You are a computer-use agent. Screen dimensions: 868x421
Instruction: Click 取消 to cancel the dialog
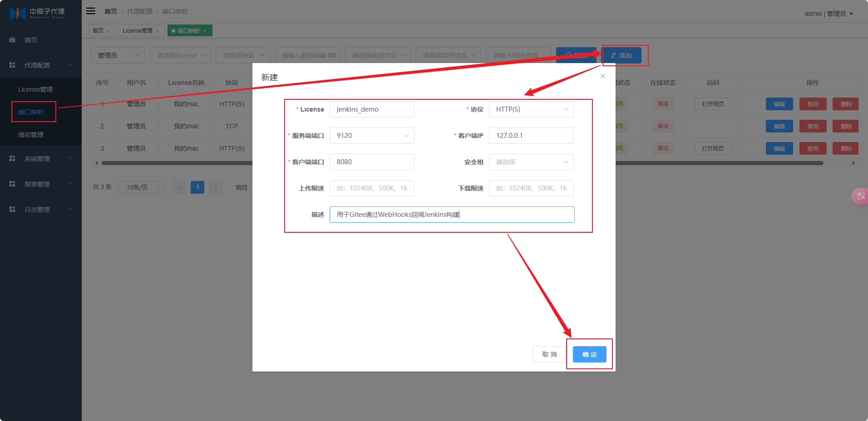549,354
